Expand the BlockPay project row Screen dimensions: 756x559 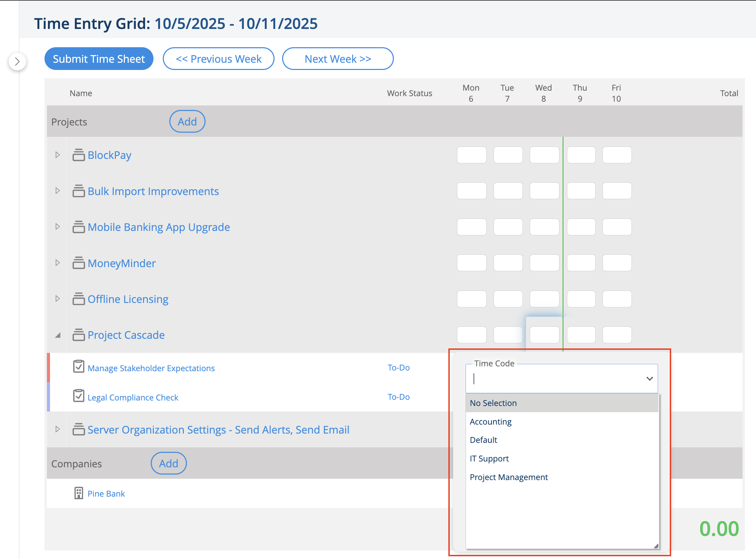(58, 155)
